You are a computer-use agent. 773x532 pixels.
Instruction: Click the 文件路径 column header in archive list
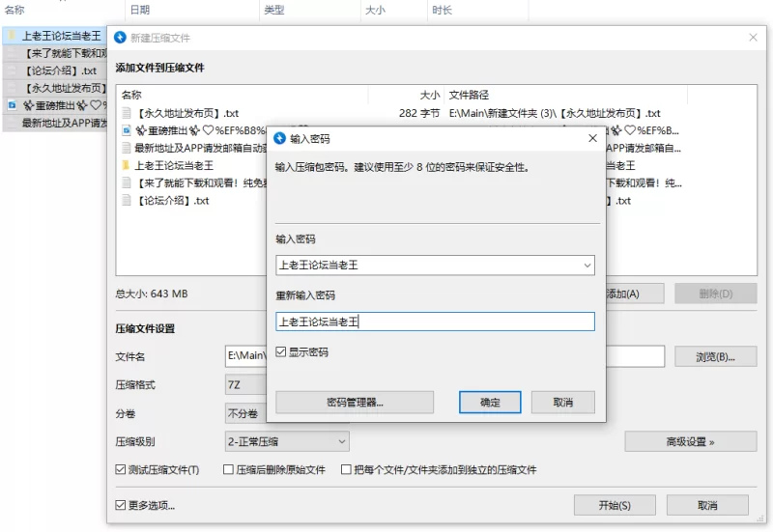pyautogui.click(x=470, y=95)
